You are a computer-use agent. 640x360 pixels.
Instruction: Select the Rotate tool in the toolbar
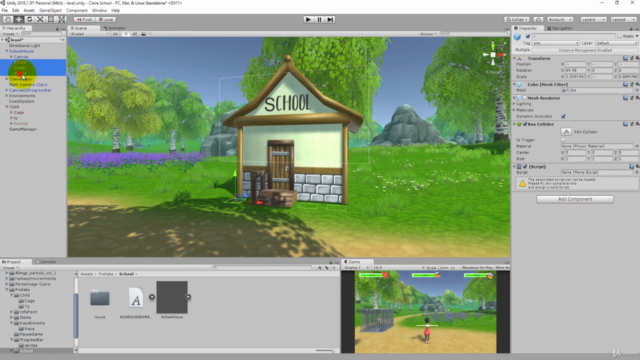[x=29, y=19]
